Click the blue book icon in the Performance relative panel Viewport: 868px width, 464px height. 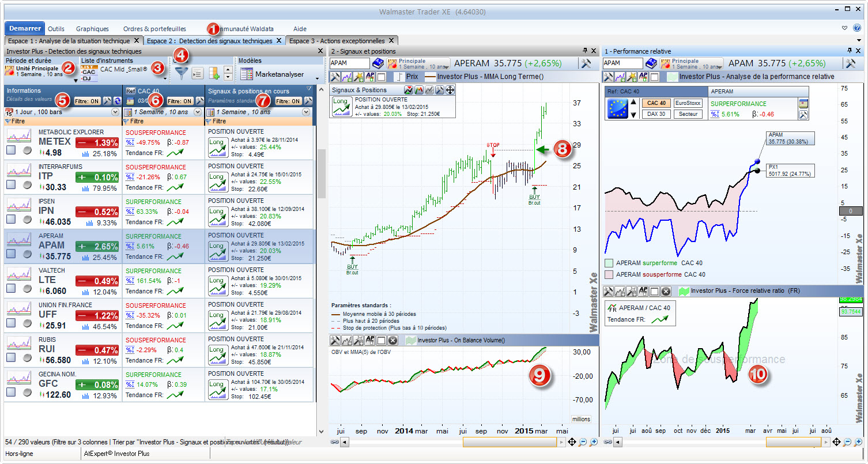pos(651,63)
